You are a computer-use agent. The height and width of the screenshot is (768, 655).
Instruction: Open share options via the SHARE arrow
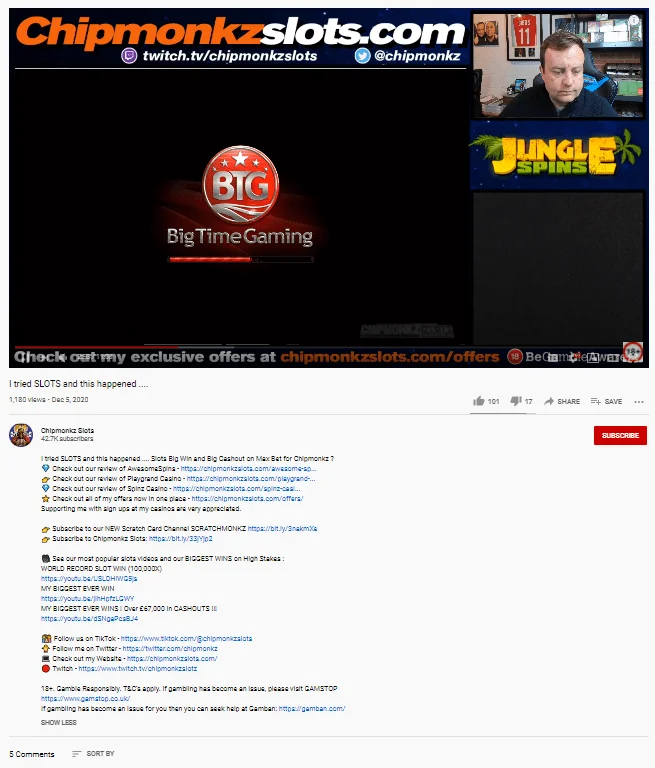[x=562, y=401]
